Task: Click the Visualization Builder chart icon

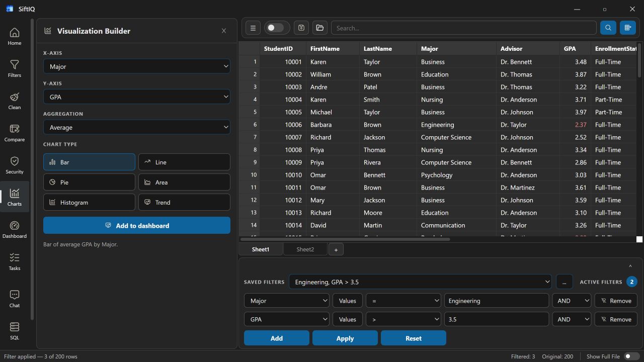Action: (x=48, y=31)
